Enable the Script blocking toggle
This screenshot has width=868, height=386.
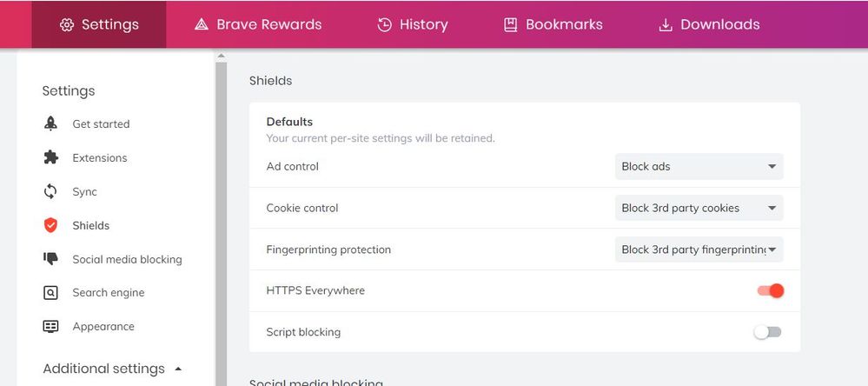768,332
